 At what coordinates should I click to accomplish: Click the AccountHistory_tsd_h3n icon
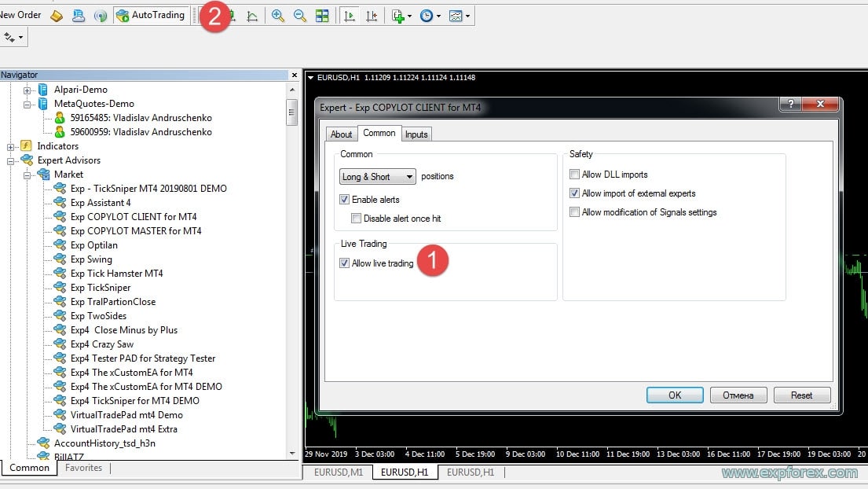click(x=43, y=443)
